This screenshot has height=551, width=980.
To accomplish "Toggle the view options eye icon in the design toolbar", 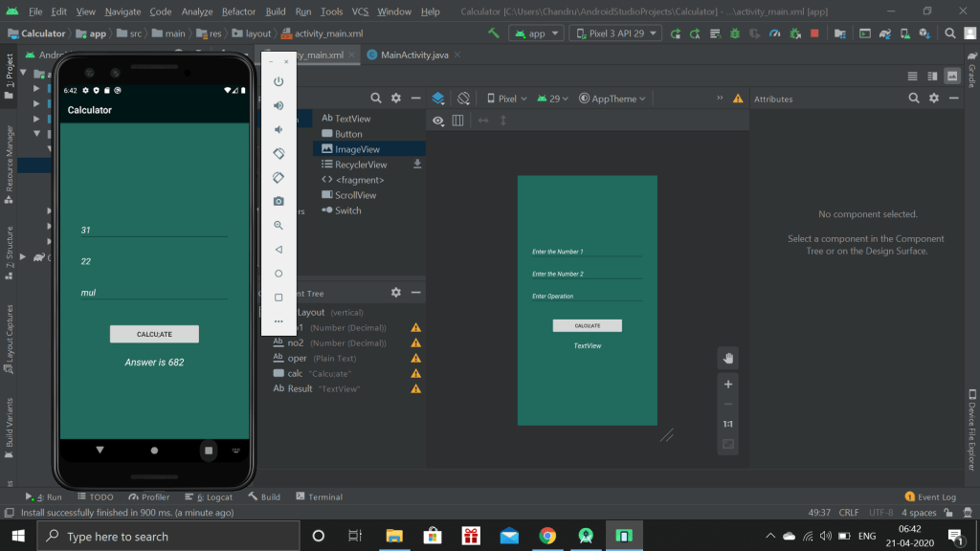I will tap(438, 121).
